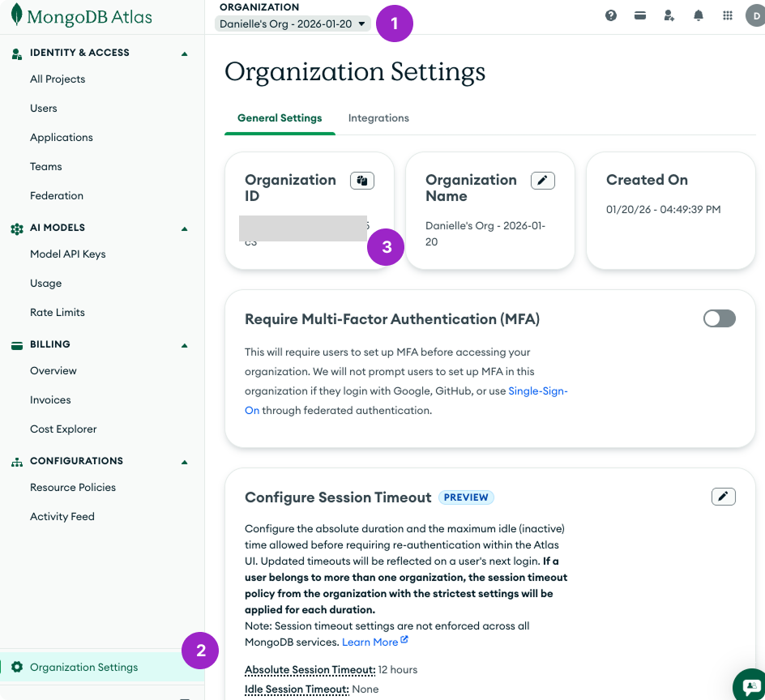Open the apps grid menu

tap(728, 15)
